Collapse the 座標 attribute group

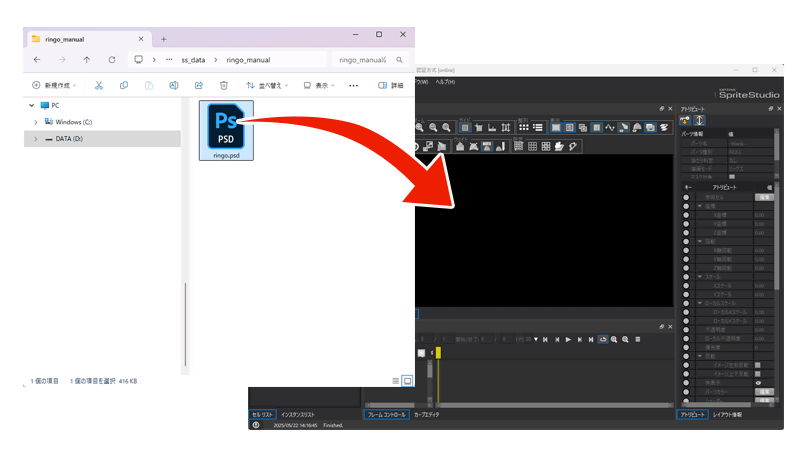pyautogui.click(x=700, y=206)
